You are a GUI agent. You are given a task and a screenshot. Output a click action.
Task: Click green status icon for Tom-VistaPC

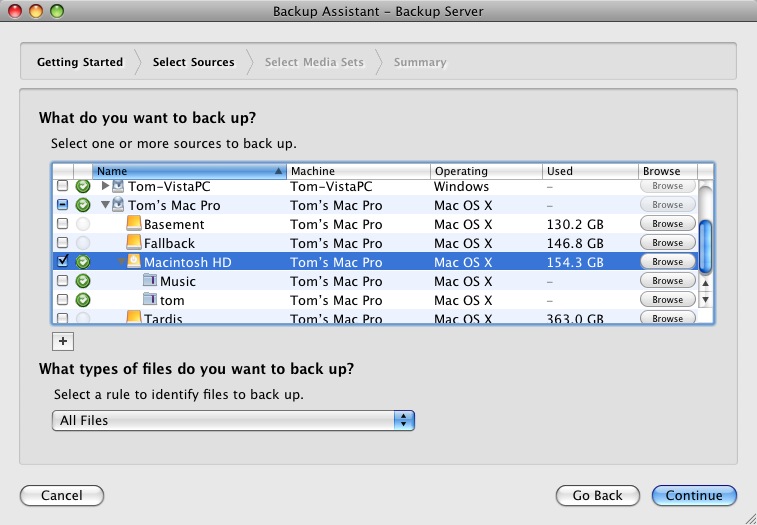tap(83, 186)
